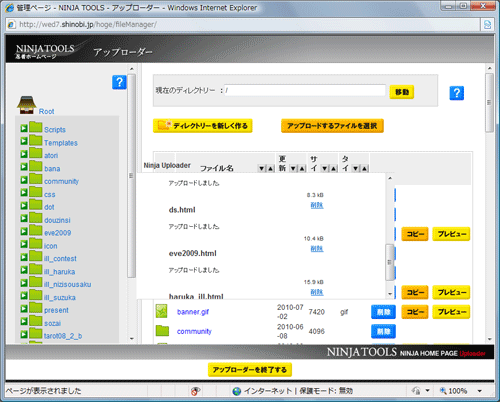This screenshot has height=402, width=500.
Task: Open the help icon beside the directory box
Action: 457,93
